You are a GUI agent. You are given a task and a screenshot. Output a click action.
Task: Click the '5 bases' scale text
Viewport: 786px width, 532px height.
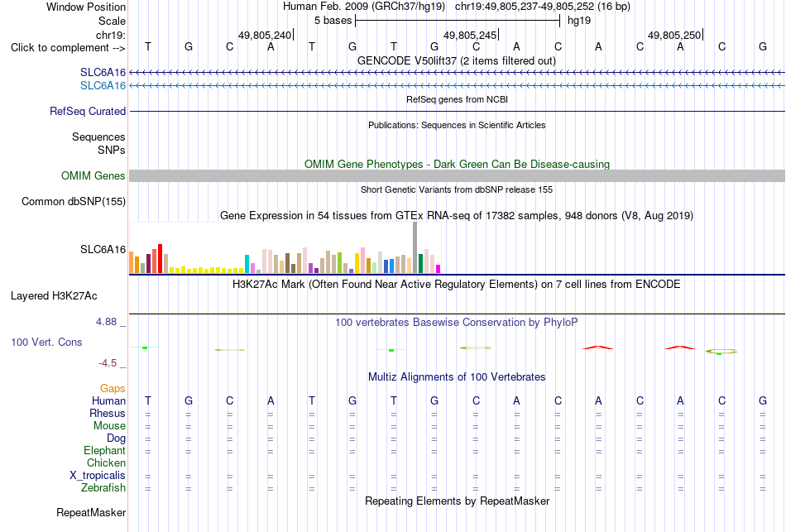pyautogui.click(x=333, y=21)
